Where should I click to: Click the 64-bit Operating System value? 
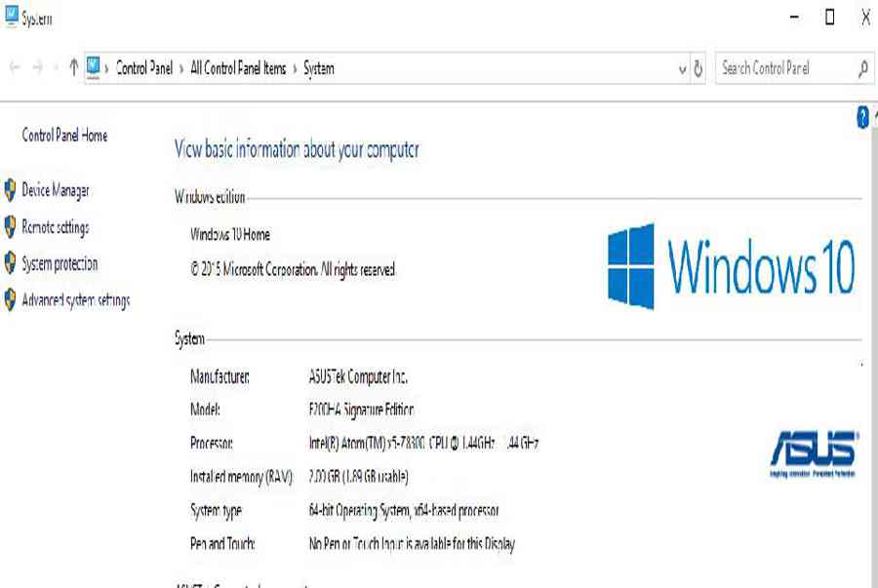pos(404,510)
